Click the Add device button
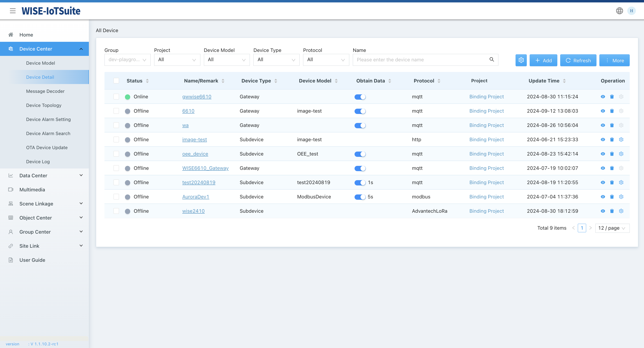 [544, 60]
